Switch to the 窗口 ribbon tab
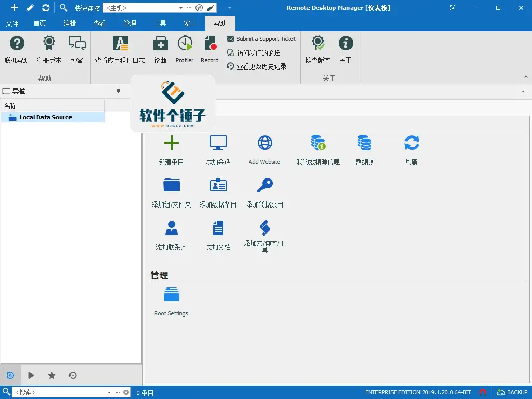The width and height of the screenshot is (532, 399). coord(190,23)
